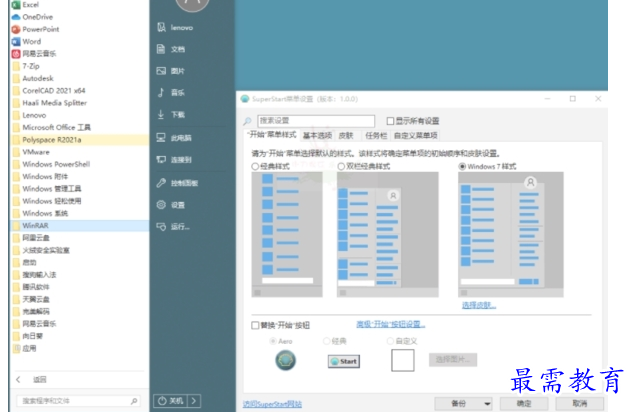Screen dimensions: 632x412
Task: Expand shutdown options arrow next to 关机
Action: pyautogui.click(x=194, y=401)
